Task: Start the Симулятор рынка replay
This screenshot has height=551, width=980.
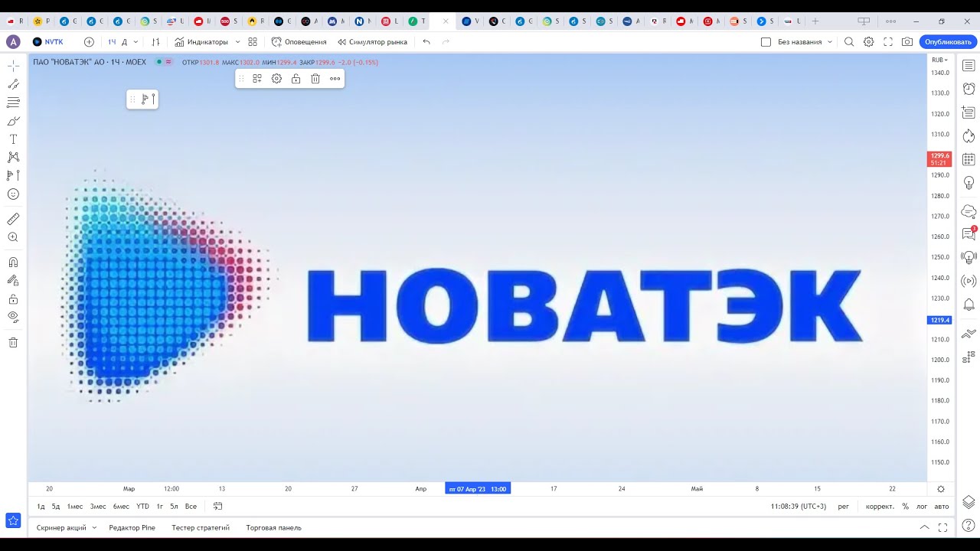Action: (372, 42)
